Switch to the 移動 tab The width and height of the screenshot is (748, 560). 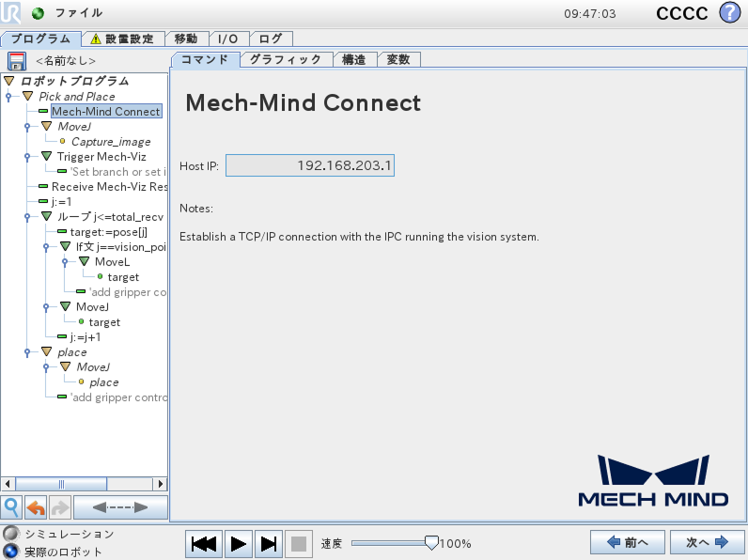tap(186, 39)
